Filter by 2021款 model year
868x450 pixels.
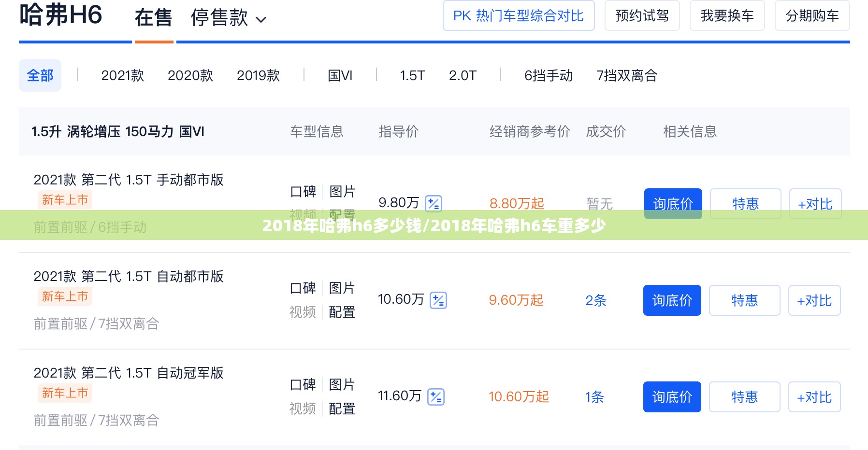(123, 75)
